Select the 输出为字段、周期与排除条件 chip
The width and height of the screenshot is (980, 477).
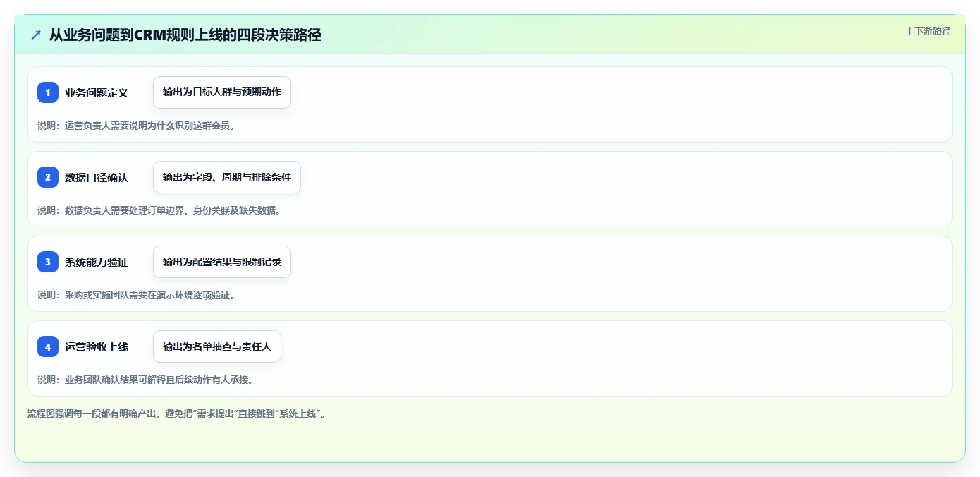coord(227,177)
